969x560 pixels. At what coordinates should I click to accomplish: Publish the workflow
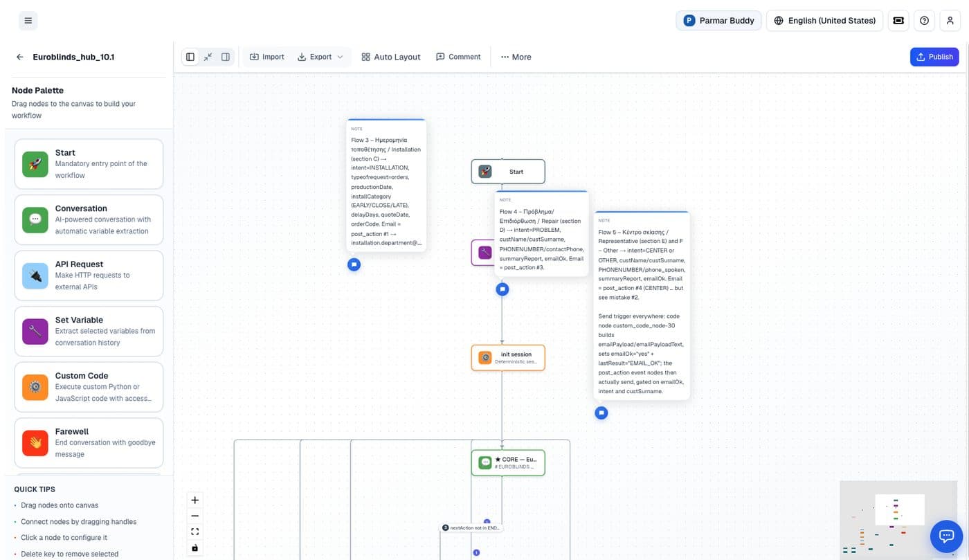point(934,57)
